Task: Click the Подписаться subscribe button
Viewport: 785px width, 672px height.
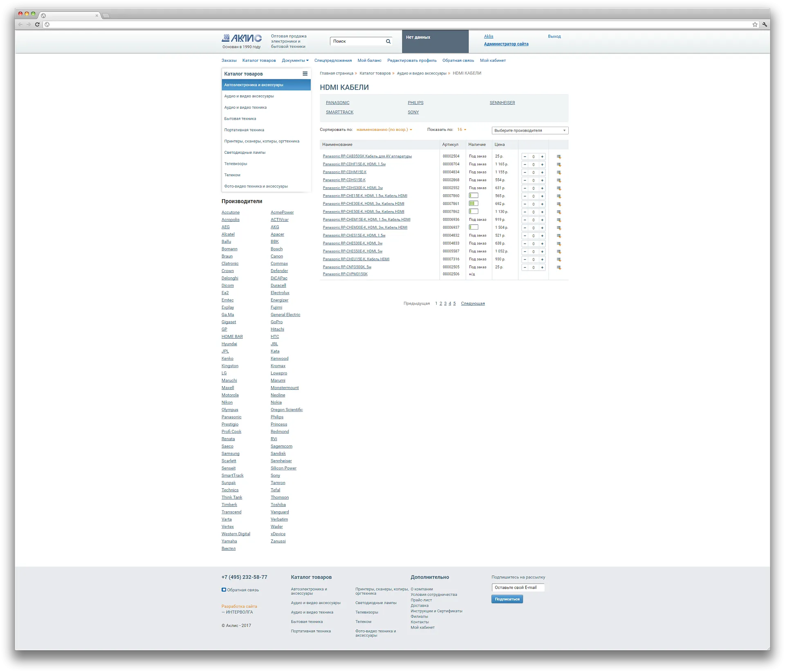Action: 507,599
